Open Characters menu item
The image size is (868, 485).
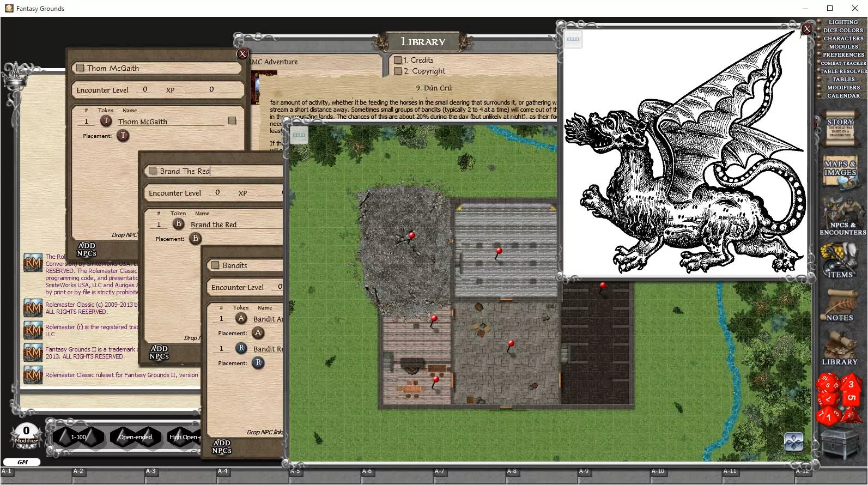(x=843, y=38)
